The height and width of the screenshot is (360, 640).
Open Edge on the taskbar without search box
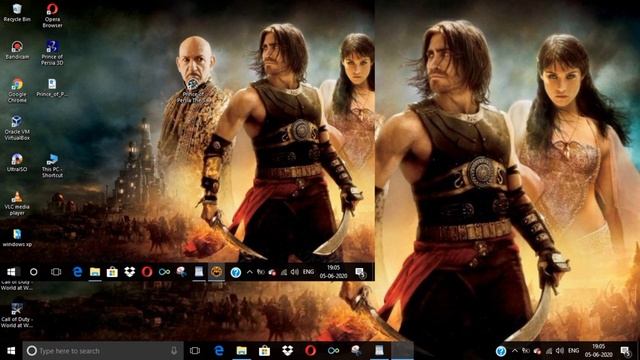pos(77,272)
